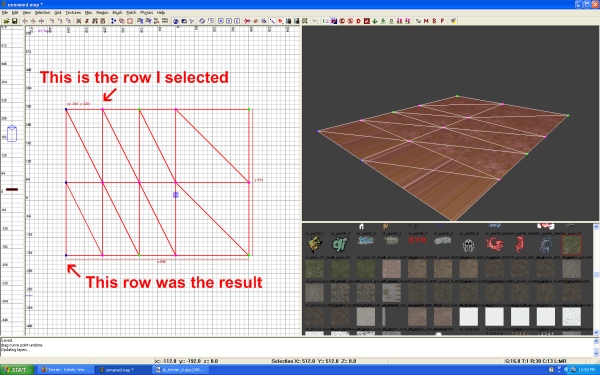
Task: Click the red scissors clipper icon
Action: click(247, 21)
